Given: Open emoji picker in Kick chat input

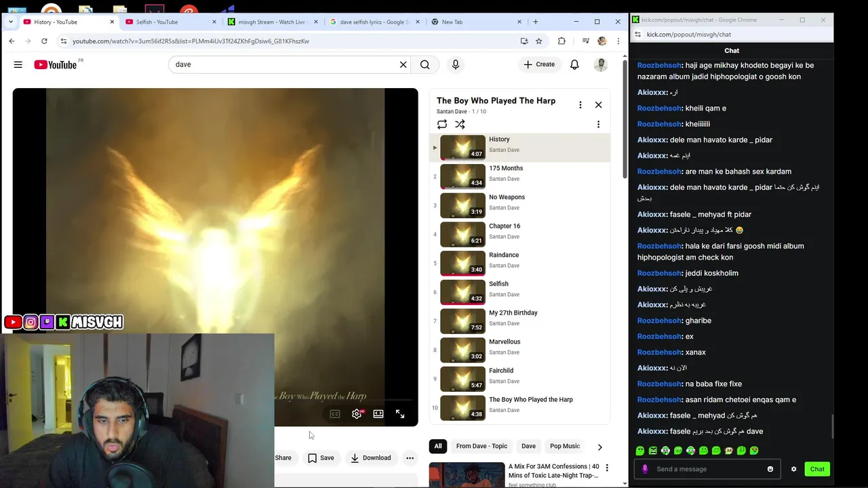Looking at the screenshot, I should click(770, 469).
